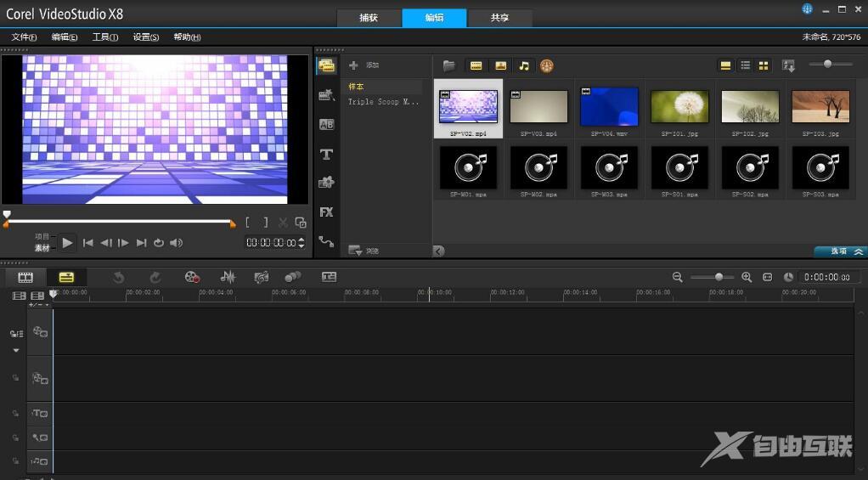
Task: Toggle audio files display in library
Action: pos(523,65)
